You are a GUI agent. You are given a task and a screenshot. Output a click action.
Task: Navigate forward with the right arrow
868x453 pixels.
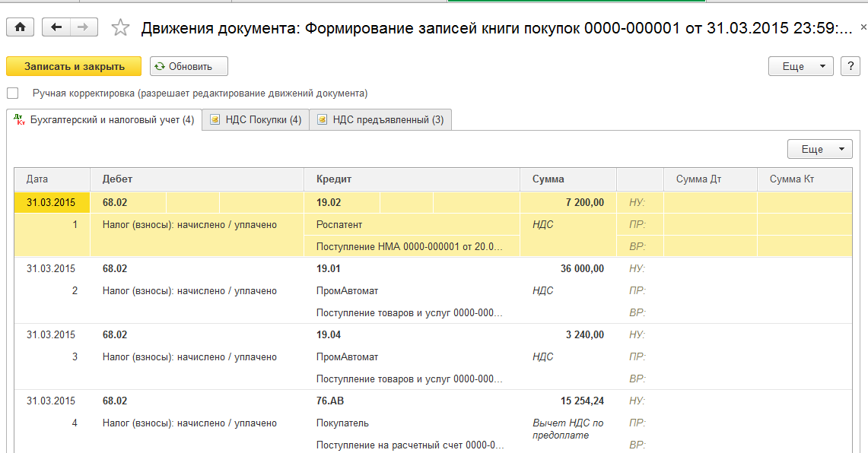tap(84, 27)
